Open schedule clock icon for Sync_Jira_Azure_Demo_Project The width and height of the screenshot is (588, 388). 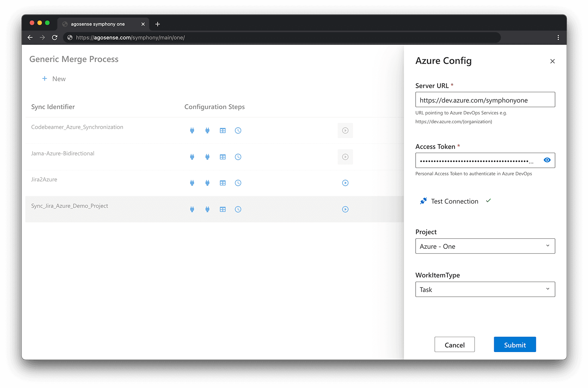(x=238, y=209)
